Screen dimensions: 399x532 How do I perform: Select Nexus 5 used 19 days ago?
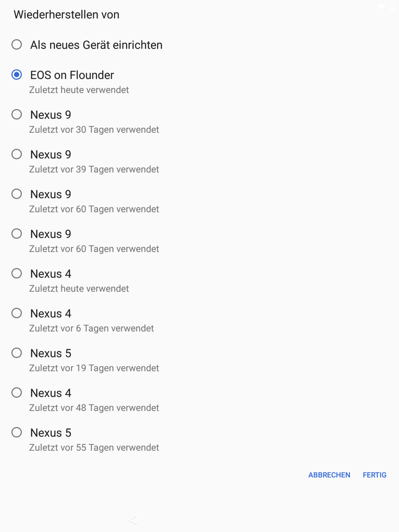click(x=17, y=353)
